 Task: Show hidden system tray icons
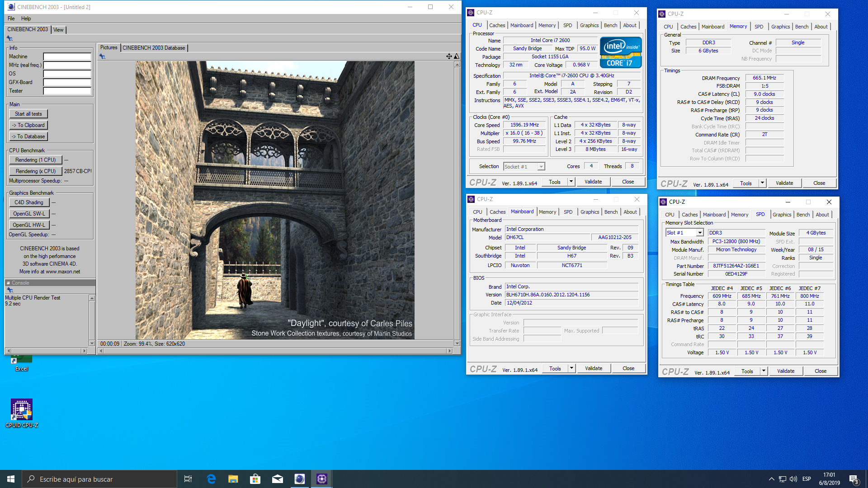[771, 479]
